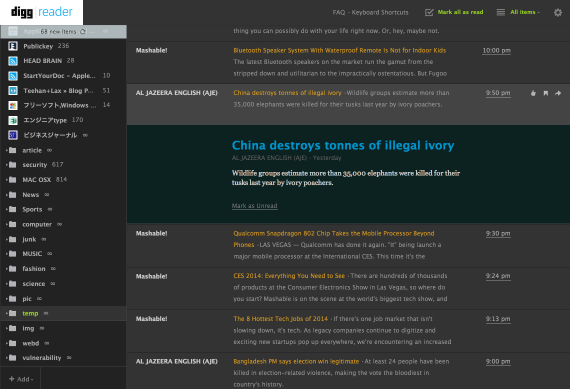Click the 9:30 pm timestamp
This screenshot has height=389, width=570.
[498, 234]
